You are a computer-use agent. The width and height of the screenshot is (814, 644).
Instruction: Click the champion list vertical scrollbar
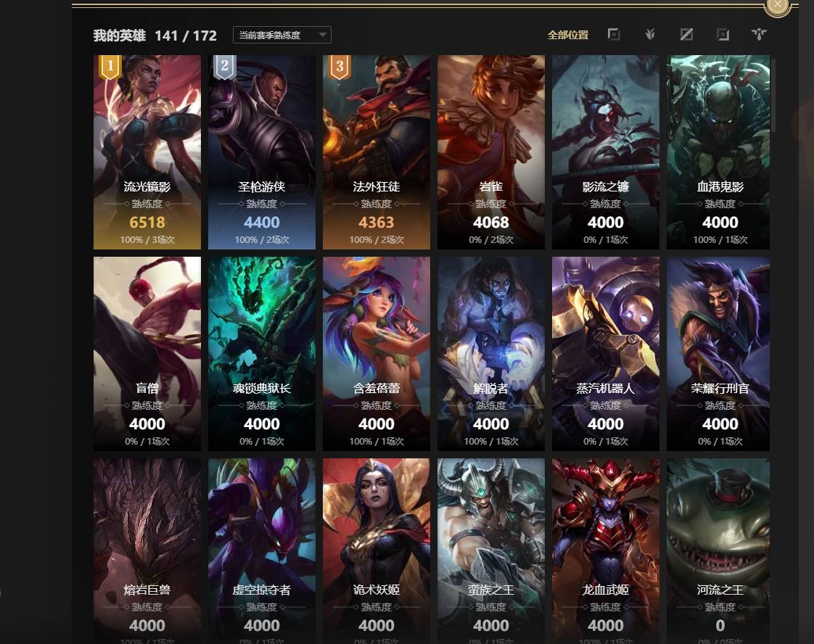[x=773, y=96]
